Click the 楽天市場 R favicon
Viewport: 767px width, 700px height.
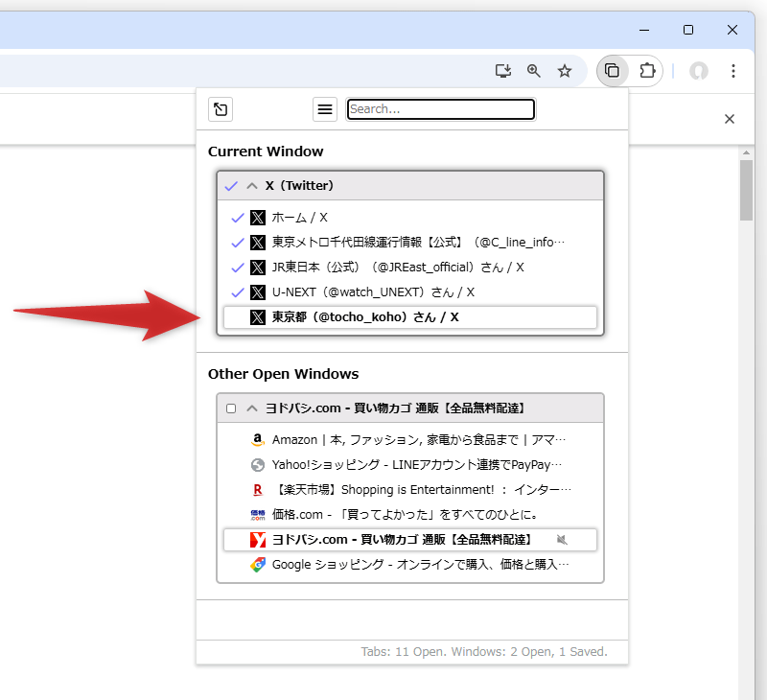tap(258, 490)
